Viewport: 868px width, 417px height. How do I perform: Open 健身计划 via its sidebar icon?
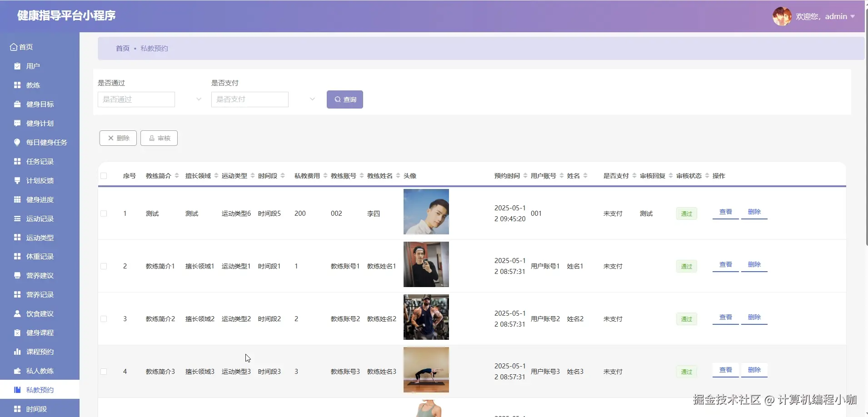pyautogui.click(x=17, y=123)
